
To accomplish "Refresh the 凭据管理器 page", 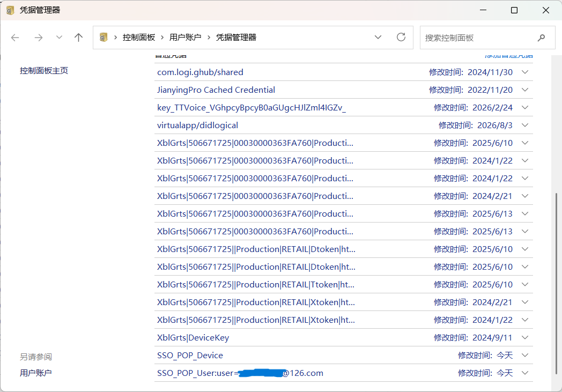I will 401,37.
